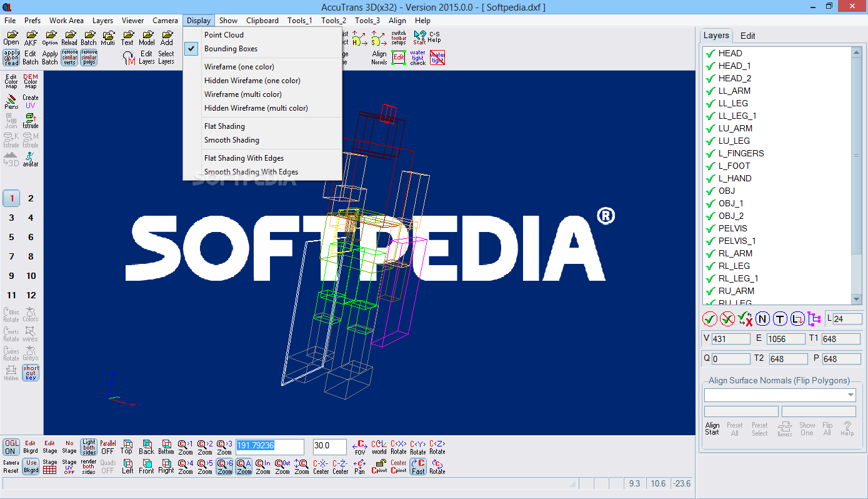The height and width of the screenshot is (499, 868).
Task: Switch to Right view
Action: pyautogui.click(x=166, y=466)
